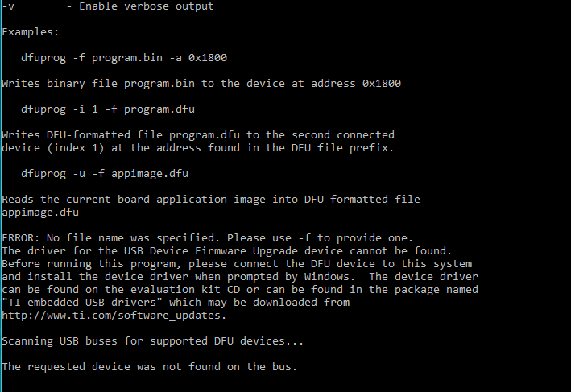
Task: Click the "Enable verbose output" description text
Action: click(147, 6)
